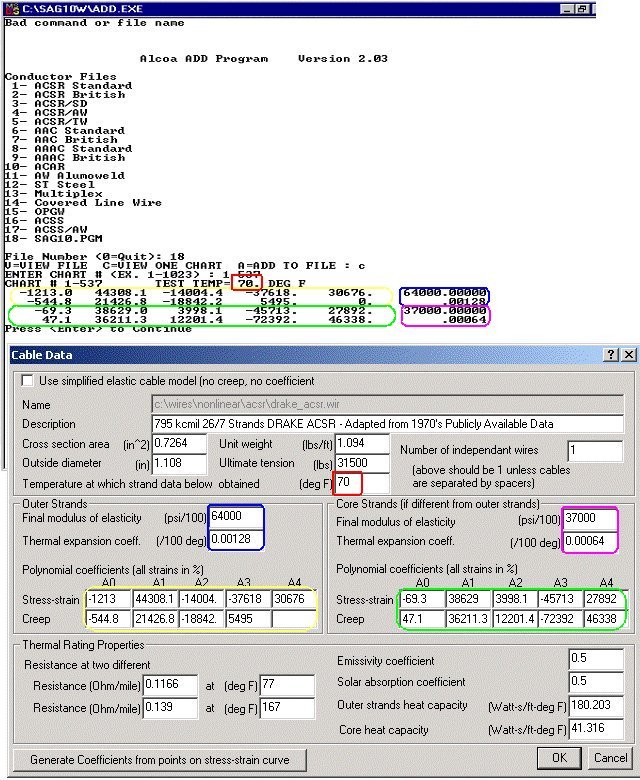Click the MS-DOS icon in ADD.EXE title bar
This screenshot has width=640, height=780.
(13, 8)
